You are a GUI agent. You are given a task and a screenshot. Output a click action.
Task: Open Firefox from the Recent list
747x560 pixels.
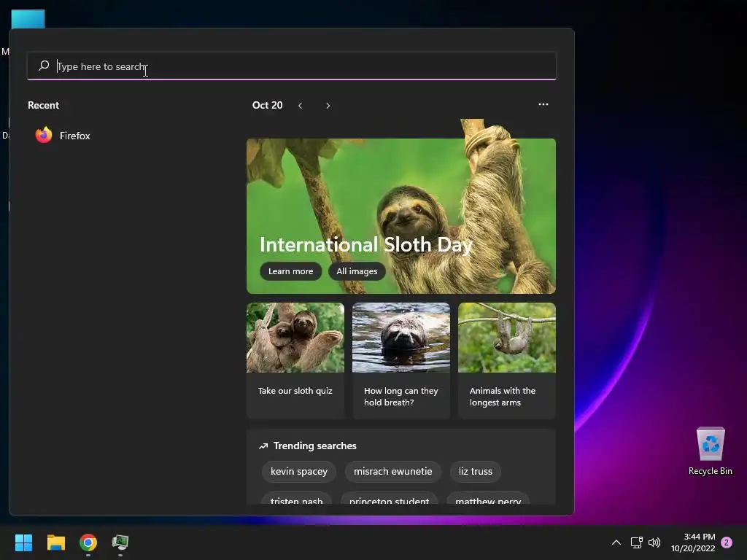[63, 136]
